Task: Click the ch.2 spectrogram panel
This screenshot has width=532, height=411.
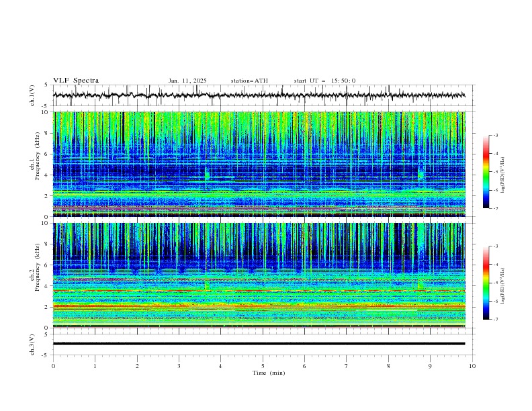Action: point(259,275)
